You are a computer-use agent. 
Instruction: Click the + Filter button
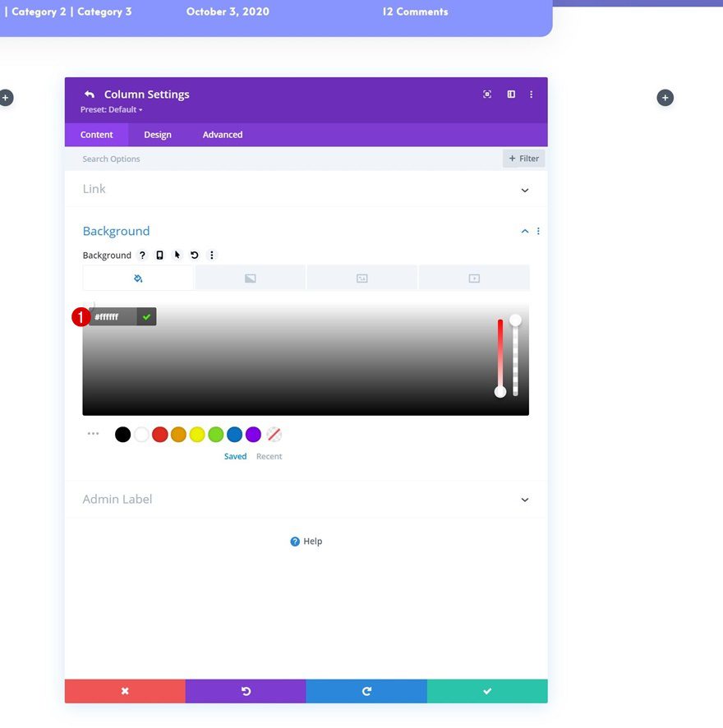coord(523,158)
